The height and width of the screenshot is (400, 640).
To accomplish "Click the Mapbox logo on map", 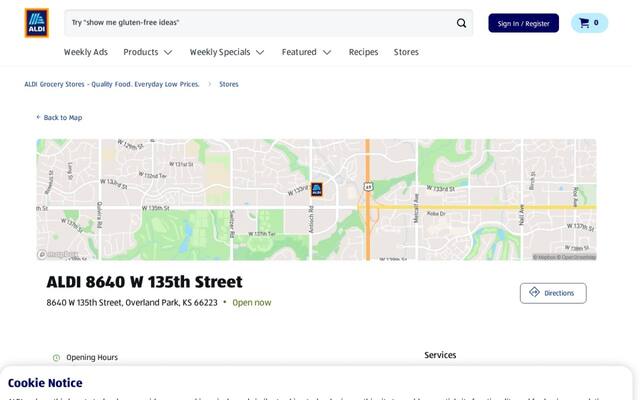I will [x=58, y=255].
